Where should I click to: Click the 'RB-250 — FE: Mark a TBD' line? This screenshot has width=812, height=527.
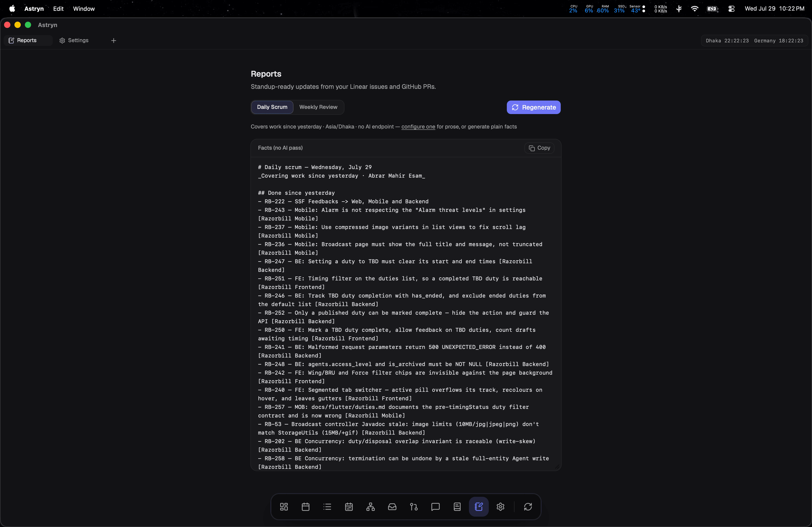coord(397,334)
